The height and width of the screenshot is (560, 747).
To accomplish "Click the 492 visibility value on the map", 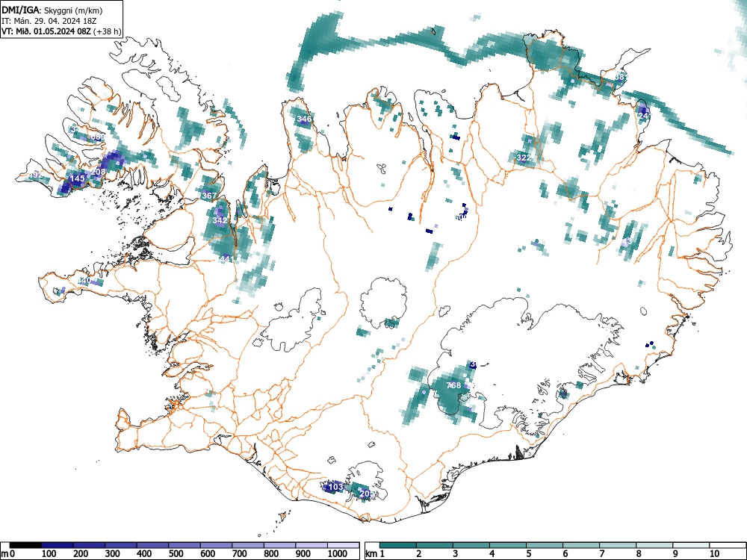I will pos(36,175).
